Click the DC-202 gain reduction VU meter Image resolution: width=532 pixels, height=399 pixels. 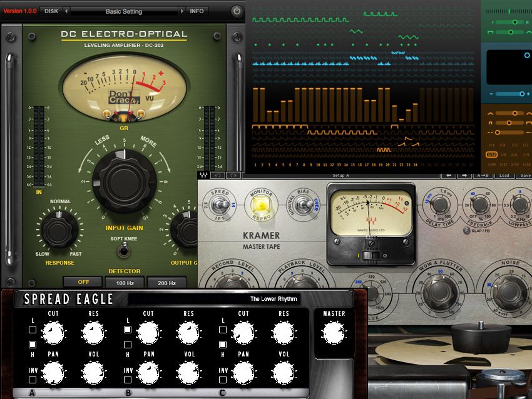pyautogui.click(x=124, y=89)
